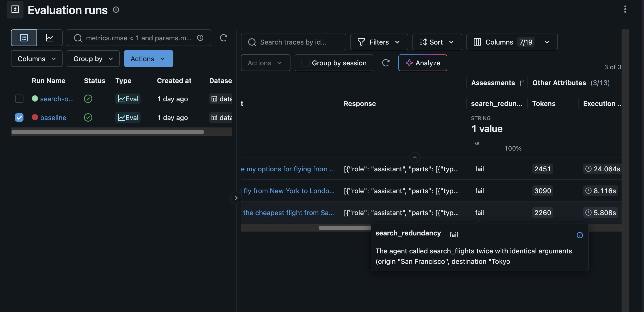The image size is (644, 312).
Task: Open the search-o... run link
Action: [x=57, y=99]
